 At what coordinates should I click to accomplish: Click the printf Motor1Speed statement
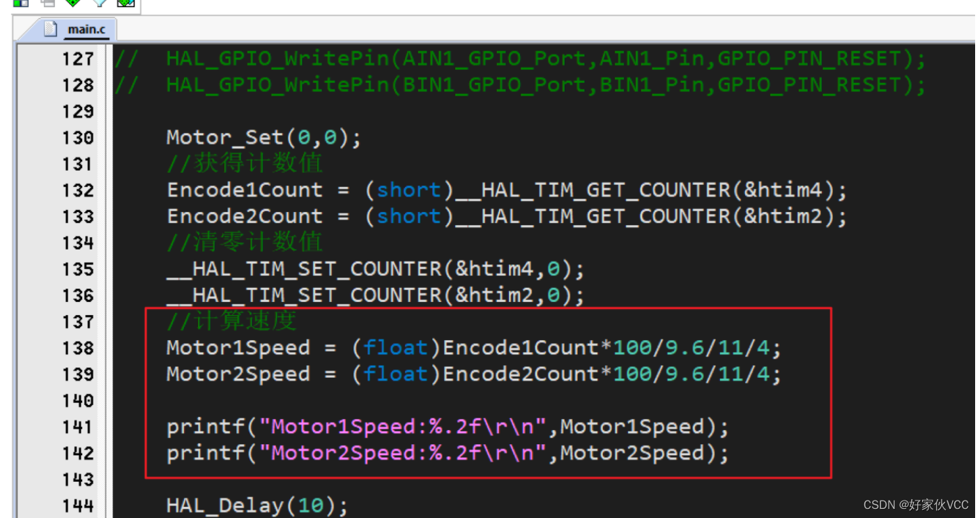coord(447,427)
